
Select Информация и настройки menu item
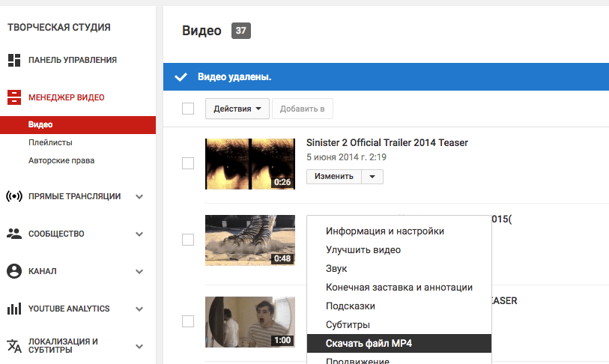[385, 231]
